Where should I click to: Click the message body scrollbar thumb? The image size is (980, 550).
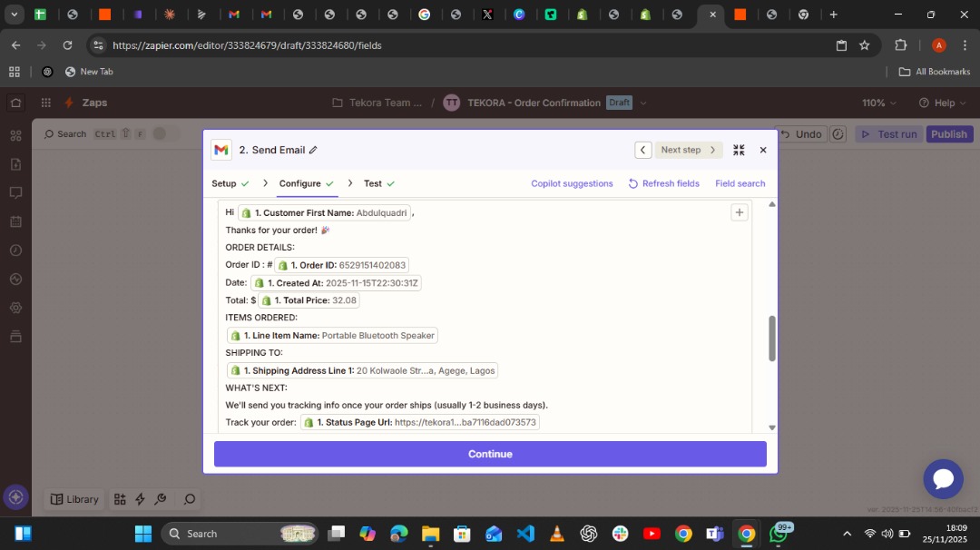pyautogui.click(x=772, y=339)
